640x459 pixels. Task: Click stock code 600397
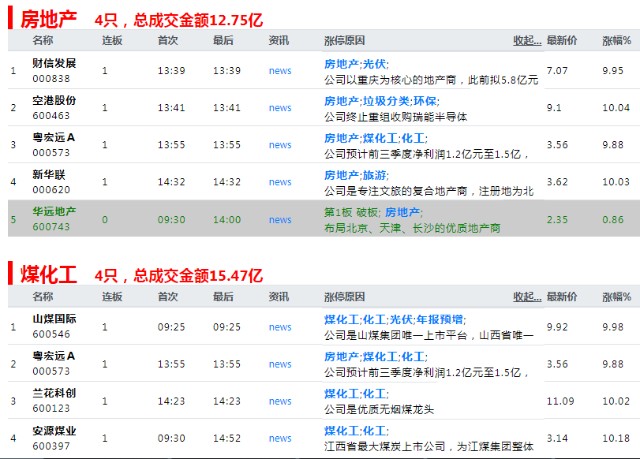(51, 446)
